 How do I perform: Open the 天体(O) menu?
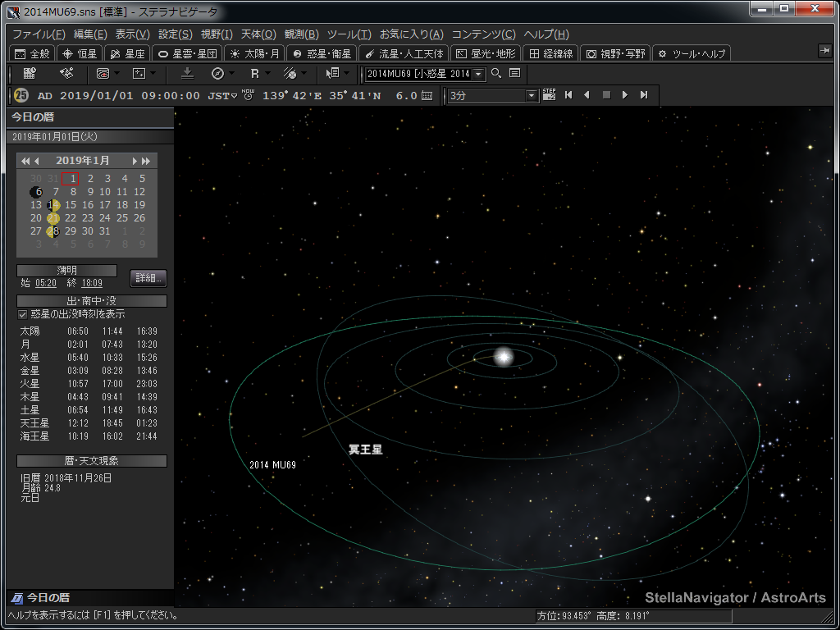tap(258, 34)
